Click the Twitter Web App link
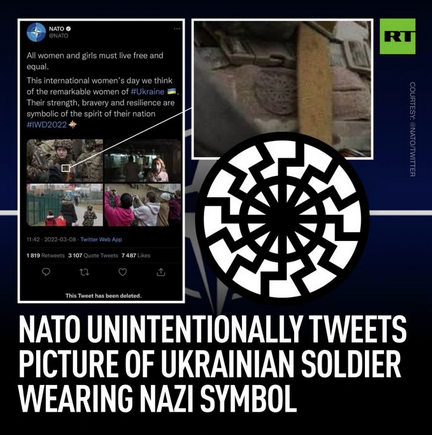This screenshot has width=432, height=435. [x=101, y=239]
